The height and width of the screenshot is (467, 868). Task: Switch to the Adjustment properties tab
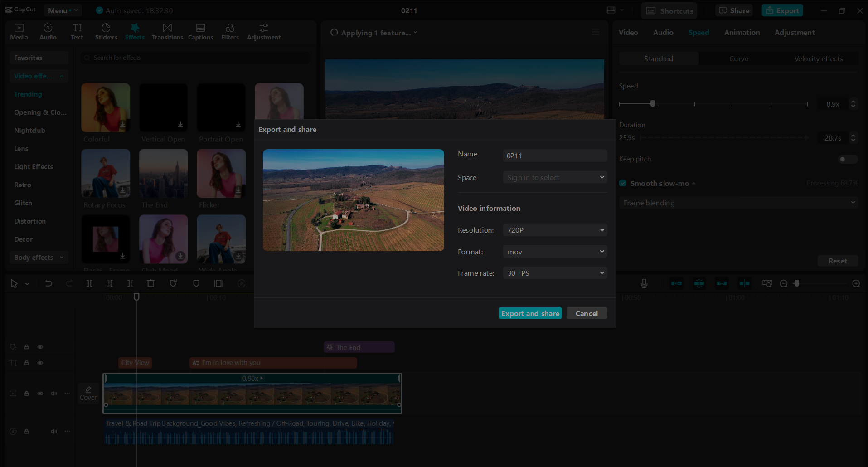click(795, 32)
